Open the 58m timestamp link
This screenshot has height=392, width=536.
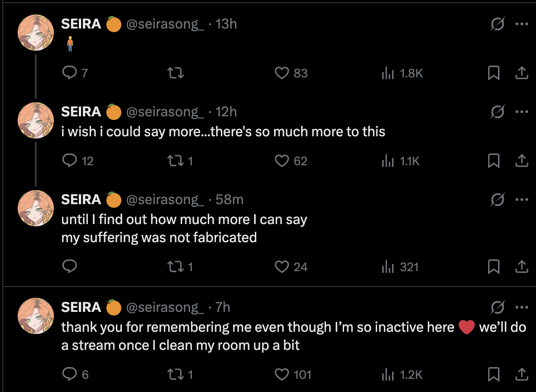(230, 200)
